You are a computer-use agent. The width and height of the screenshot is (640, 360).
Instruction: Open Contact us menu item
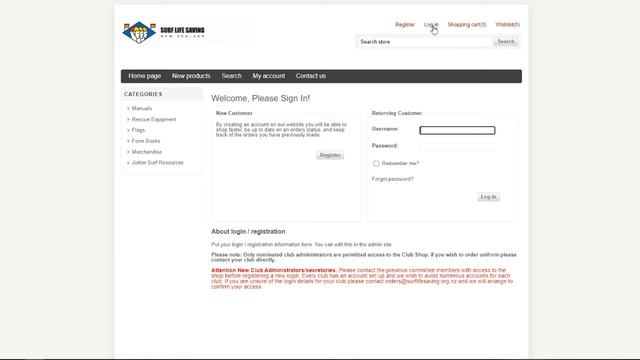pyautogui.click(x=311, y=76)
